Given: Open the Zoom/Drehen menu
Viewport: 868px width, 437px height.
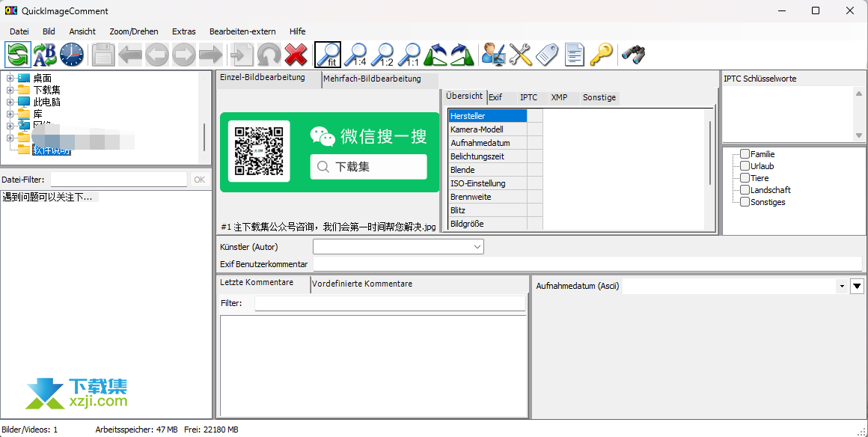Looking at the screenshot, I should pyautogui.click(x=134, y=31).
